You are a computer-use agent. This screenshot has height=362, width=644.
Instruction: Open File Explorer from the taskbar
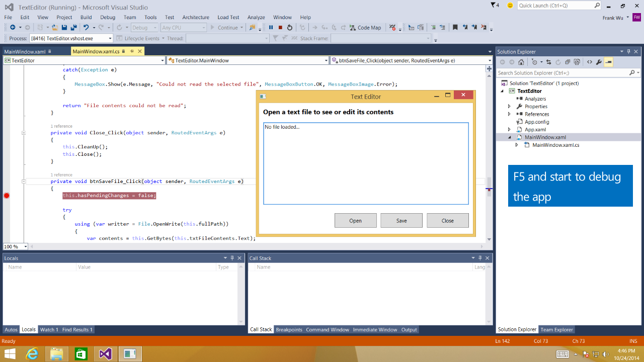[57, 354]
